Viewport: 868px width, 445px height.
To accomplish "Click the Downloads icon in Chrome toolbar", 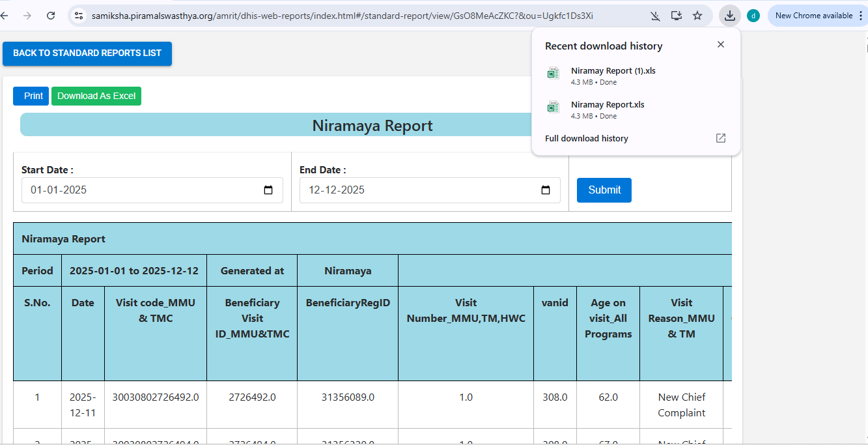I will pos(730,16).
